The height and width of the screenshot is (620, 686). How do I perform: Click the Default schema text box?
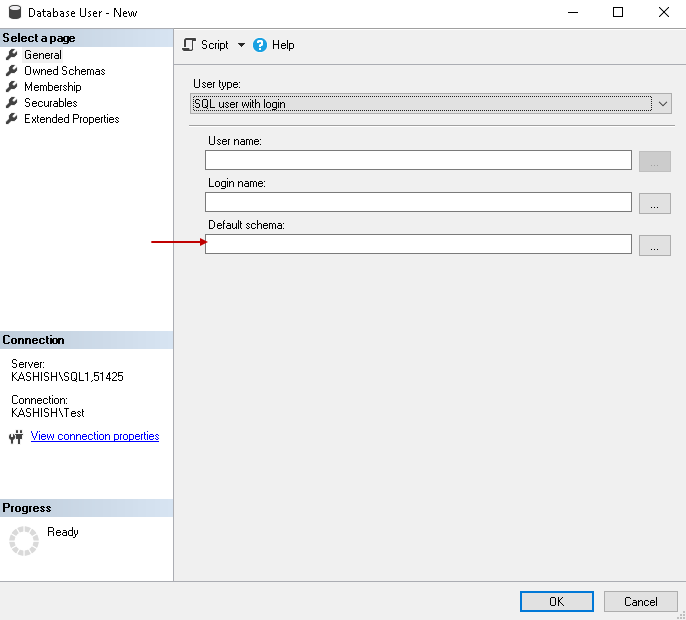(418, 244)
